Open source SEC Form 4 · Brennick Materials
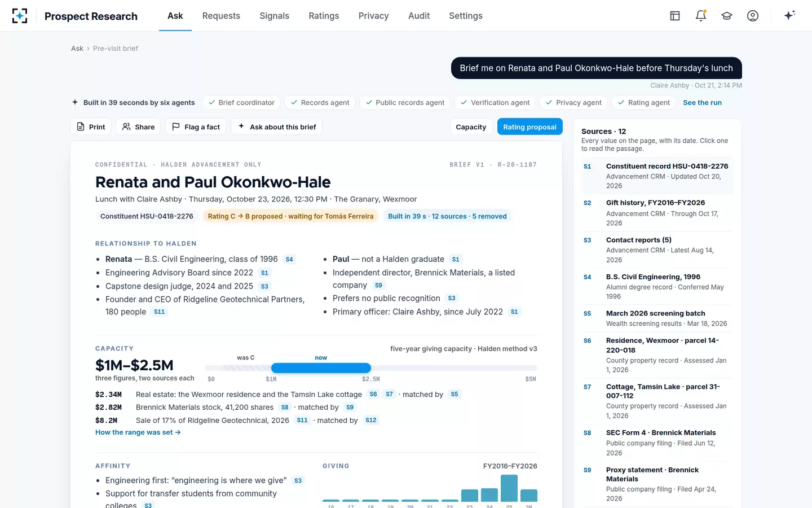This screenshot has width=812, height=508. pos(657,443)
